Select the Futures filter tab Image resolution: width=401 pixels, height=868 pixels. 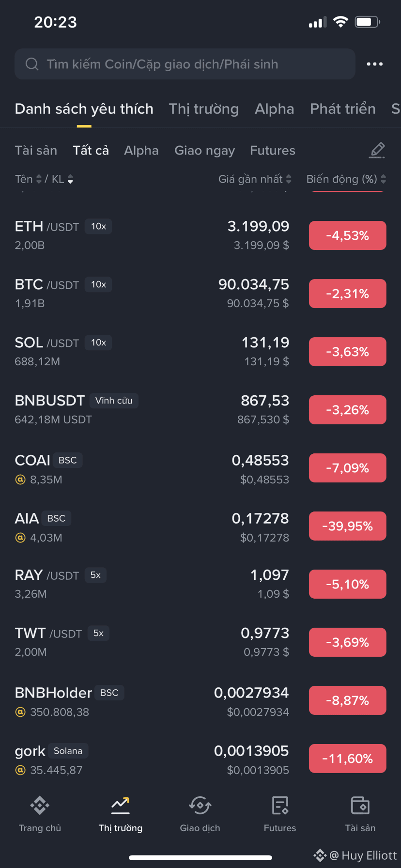coord(273,151)
